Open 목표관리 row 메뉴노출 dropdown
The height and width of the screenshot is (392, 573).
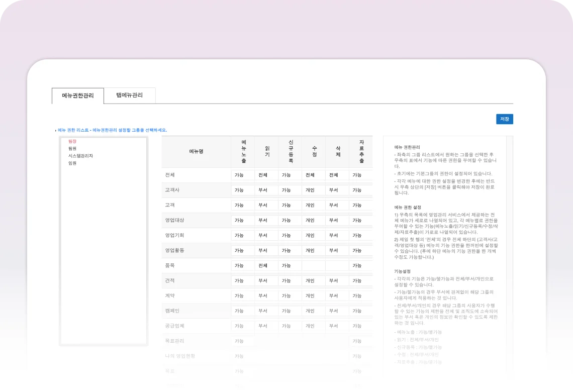point(242,341)
